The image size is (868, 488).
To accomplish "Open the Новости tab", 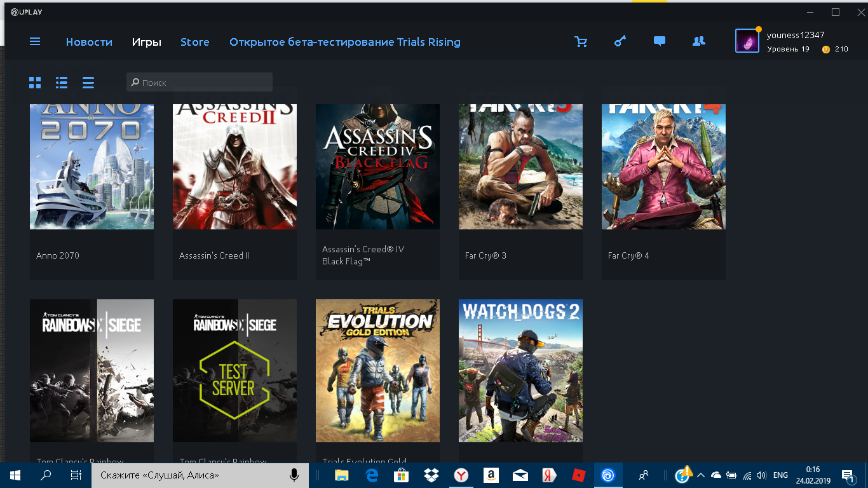I will 89,42.
